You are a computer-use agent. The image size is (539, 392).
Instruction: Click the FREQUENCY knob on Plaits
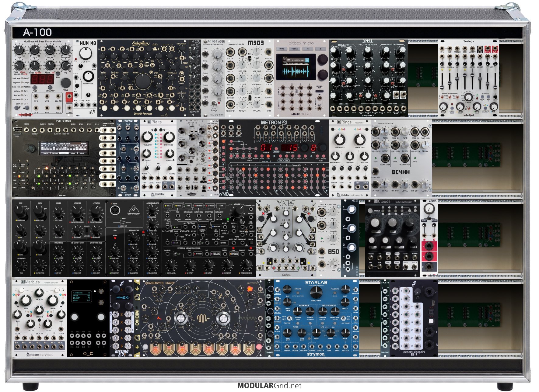click(147, 137)
